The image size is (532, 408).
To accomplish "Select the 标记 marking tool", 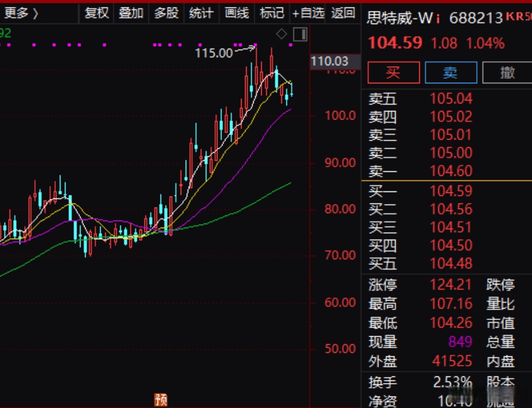I will point(271,13).
